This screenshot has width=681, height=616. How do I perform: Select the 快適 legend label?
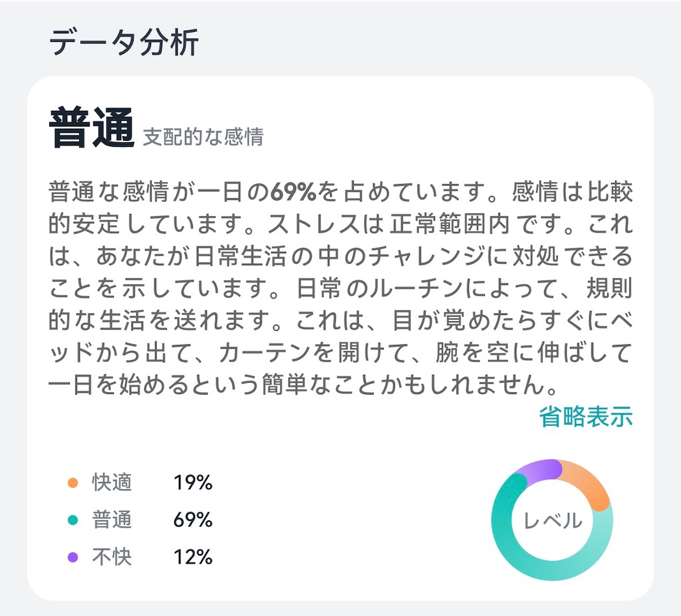(112, 483)
